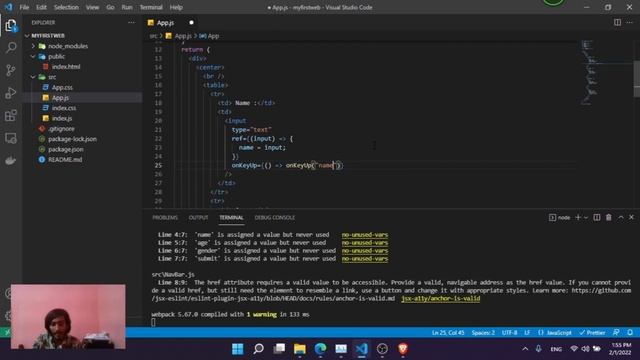The height and width of the screenshot is (360, 640).
Task: Open index.css file
Action: [64, 108]
